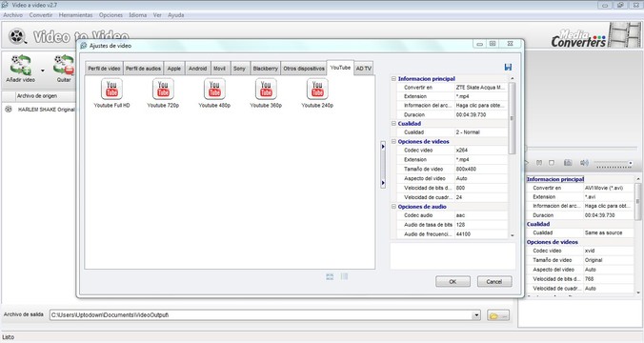The height and width of the screenshot is (343, 644).
Task: Click Convertir en AVI Movie value
Action: pyautogui.click(x=609, y=188)
